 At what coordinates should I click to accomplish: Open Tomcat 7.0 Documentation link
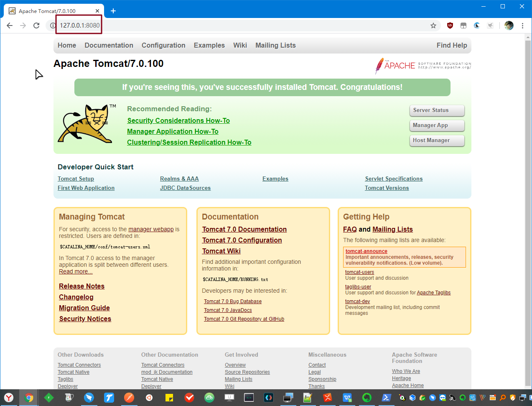pyautogui.click(x=244, y=230)
